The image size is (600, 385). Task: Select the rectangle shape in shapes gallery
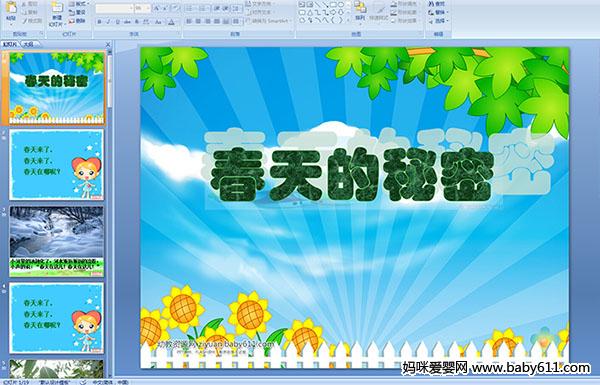(333, 5)
